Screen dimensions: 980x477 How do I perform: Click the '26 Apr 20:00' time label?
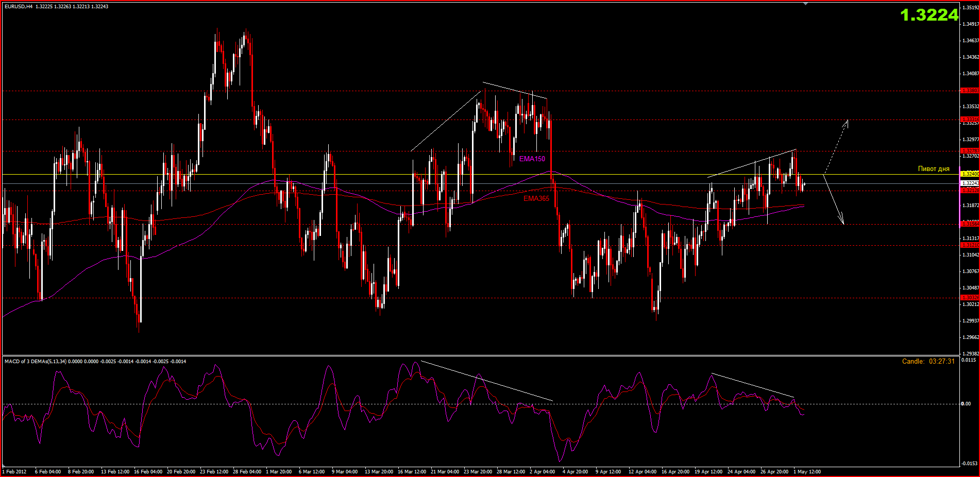point(774,471)
